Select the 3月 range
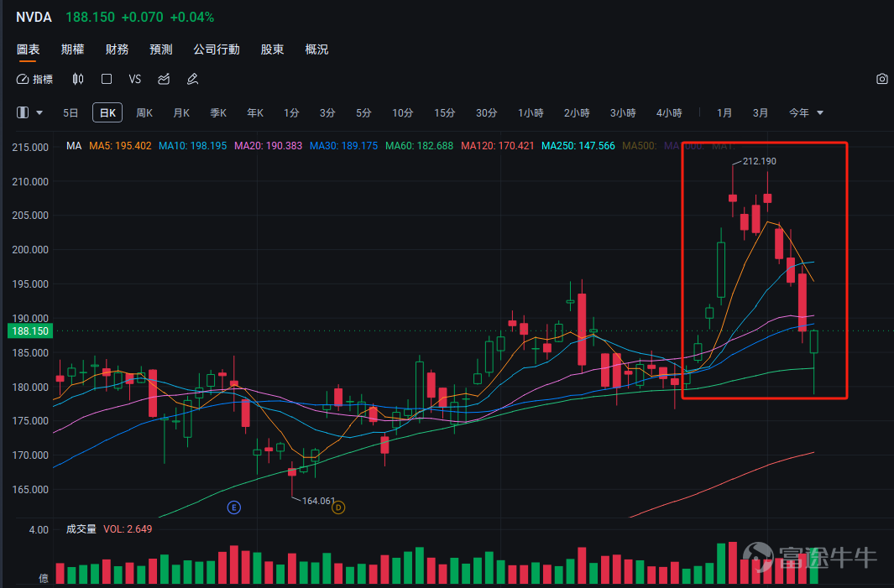The width and height of the screenshot is (894, 588). 760,112
